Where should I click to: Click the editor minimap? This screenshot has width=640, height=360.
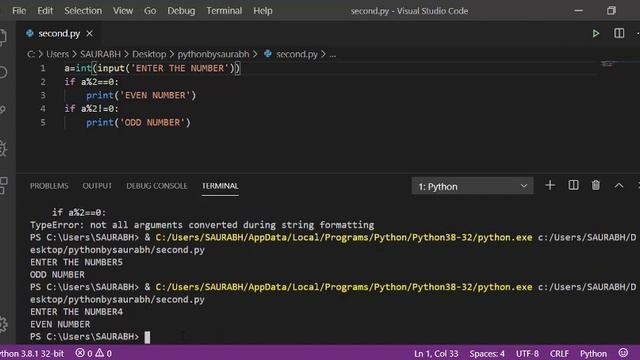coord(608,64)
